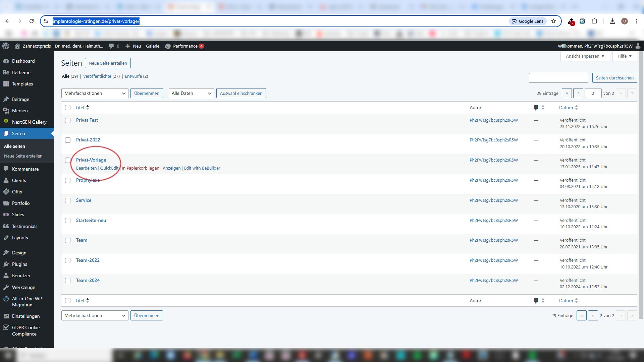This screenshot has height=362, width=644.
Task: Click Alle Seiten submenu item
Action: click(14, 146)
